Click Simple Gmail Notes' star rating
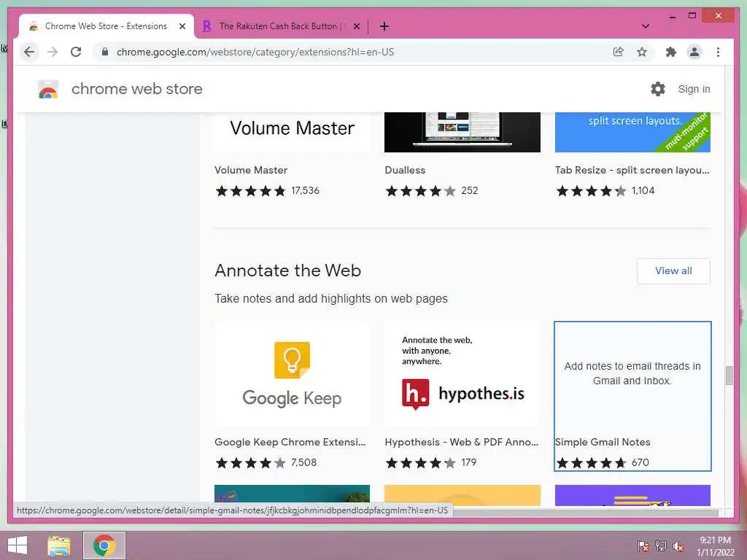The height and width of the screenshot is (560, 747). [x=591, y=463]
